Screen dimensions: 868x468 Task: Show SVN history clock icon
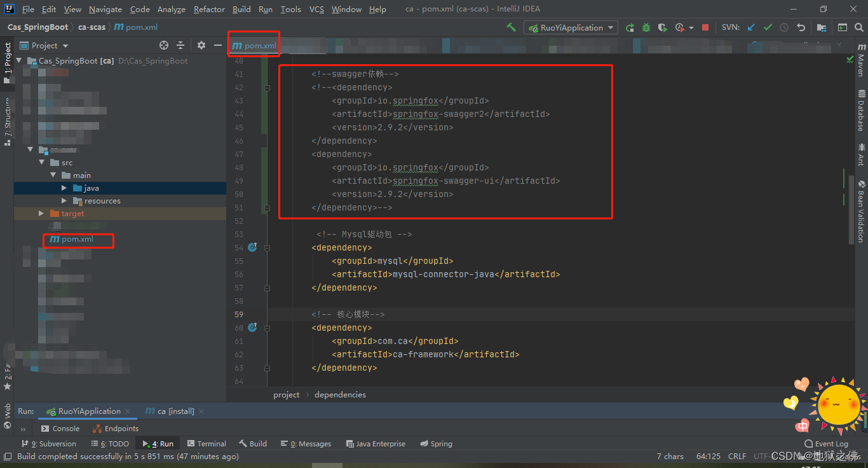tap(784, 27)
